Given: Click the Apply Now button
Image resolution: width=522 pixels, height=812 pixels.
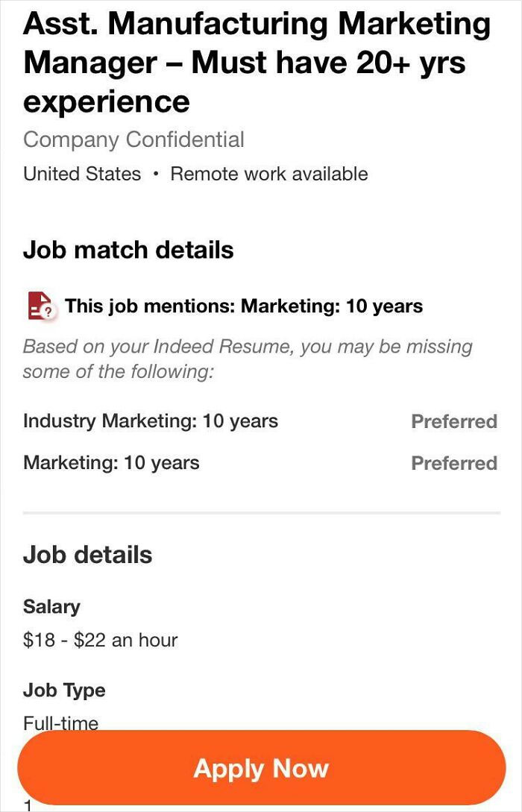Looking at the screenshot, I should point(261,768).
